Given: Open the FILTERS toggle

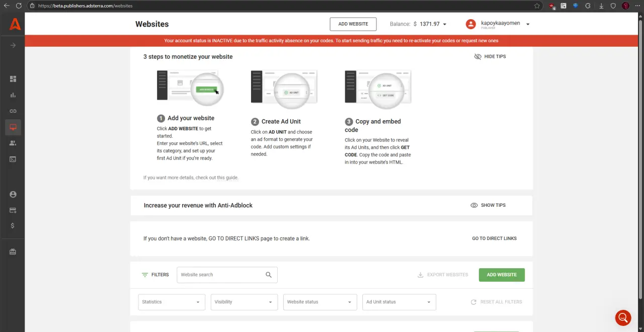Looking at the screenshot, I should [x=155, y=275].
